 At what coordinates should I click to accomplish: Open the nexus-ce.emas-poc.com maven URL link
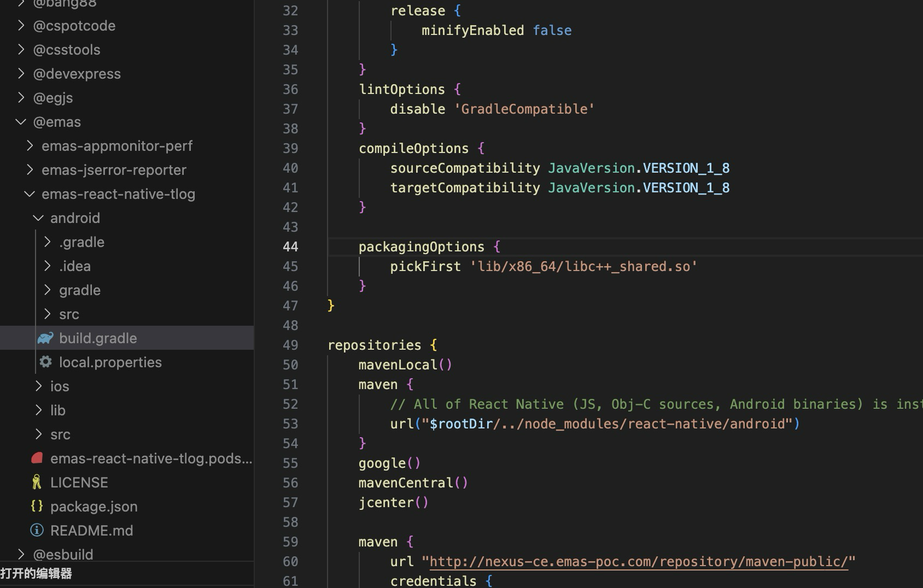[x=639, y=561]
